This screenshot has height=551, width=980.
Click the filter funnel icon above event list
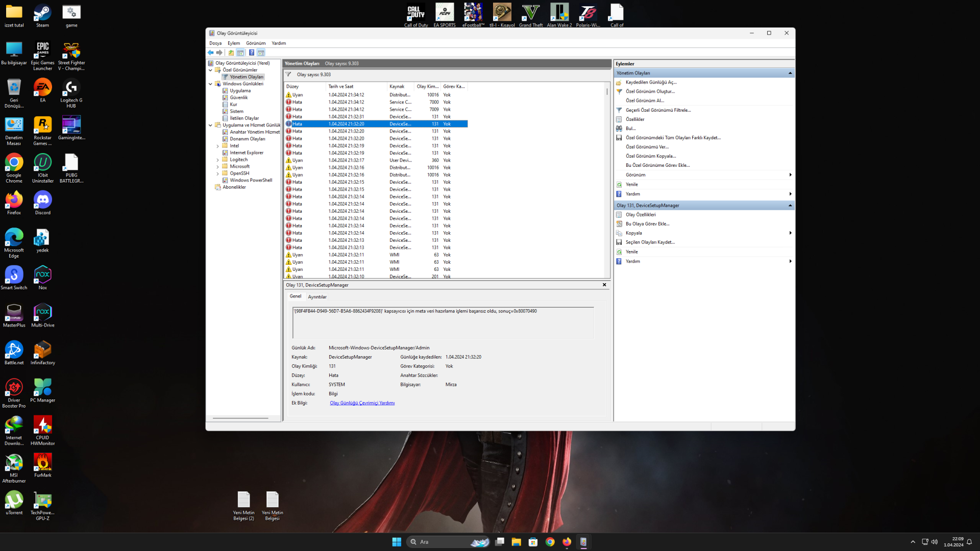coord(288,74)
